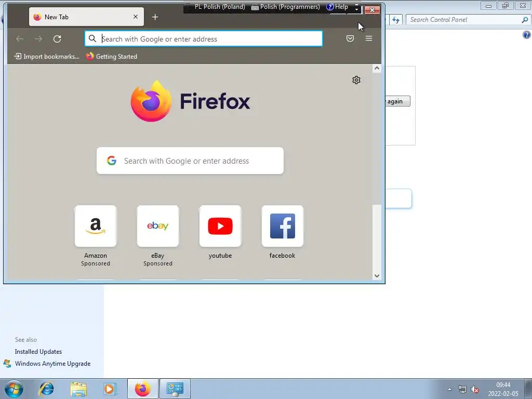
Task: Open the network tray icon
Action: click(x=462, y=389)
